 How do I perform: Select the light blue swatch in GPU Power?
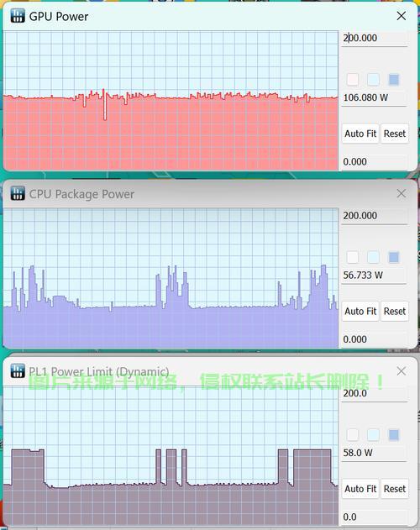[373, 80]
